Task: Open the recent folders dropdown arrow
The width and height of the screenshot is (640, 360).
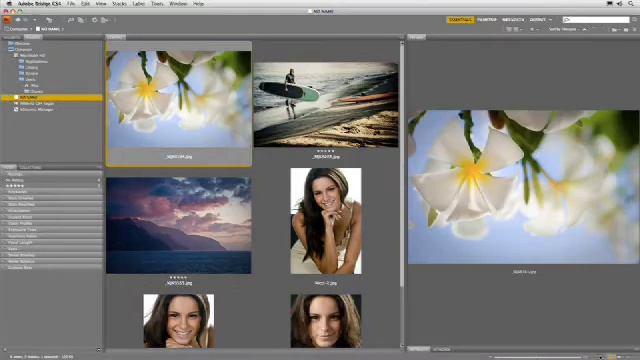Action: (35, 20)
